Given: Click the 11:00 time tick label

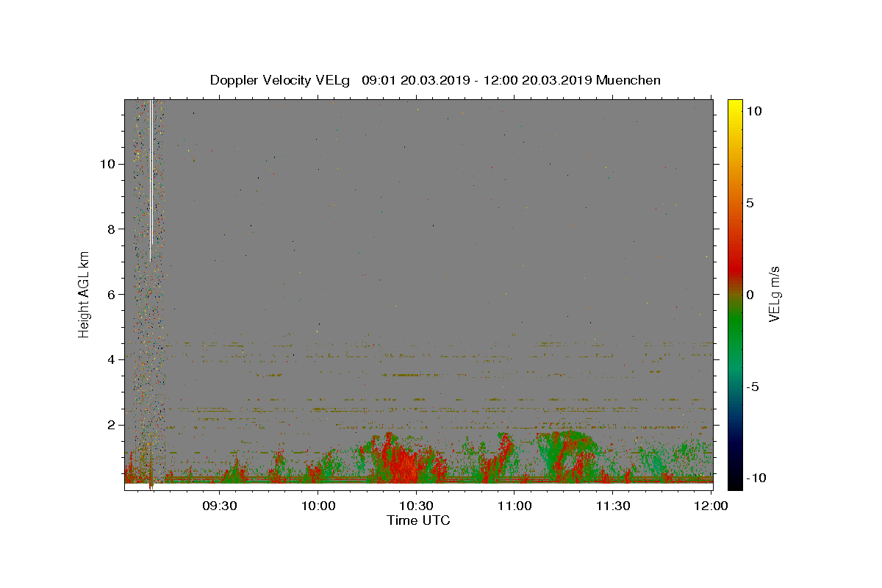Looking at the screenshot, I should [x=514, y=506].
